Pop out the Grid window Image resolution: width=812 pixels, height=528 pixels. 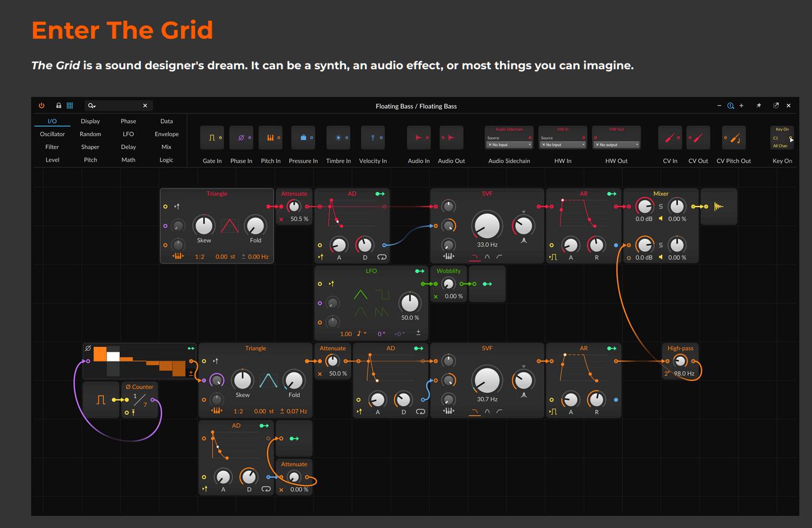click(x=776, y=106)
